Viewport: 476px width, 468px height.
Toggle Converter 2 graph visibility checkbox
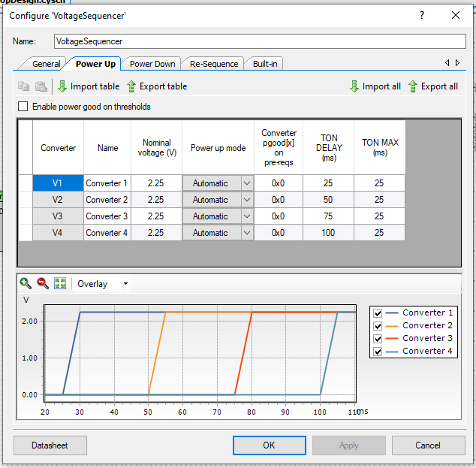pyautogui.click(x=378, y=326)
